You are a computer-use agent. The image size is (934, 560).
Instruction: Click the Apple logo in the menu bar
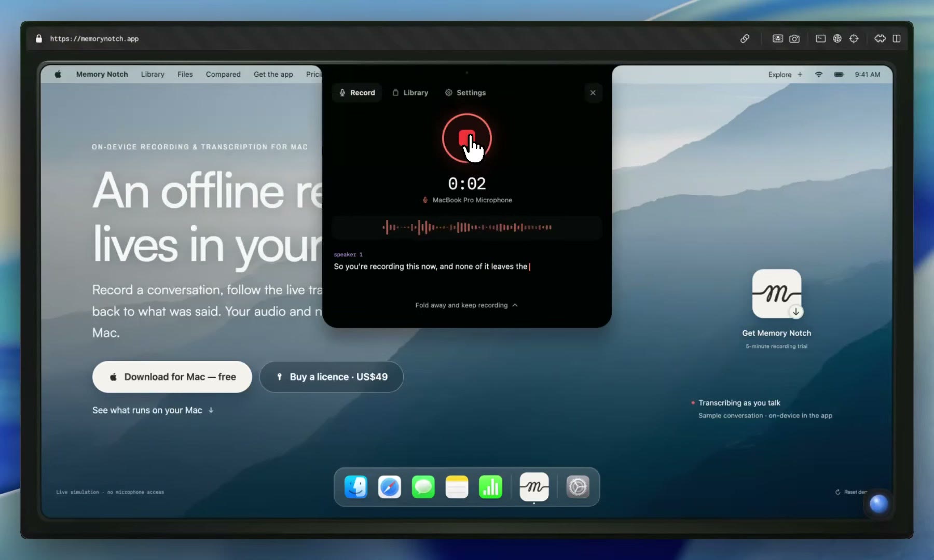coord(58,74)
